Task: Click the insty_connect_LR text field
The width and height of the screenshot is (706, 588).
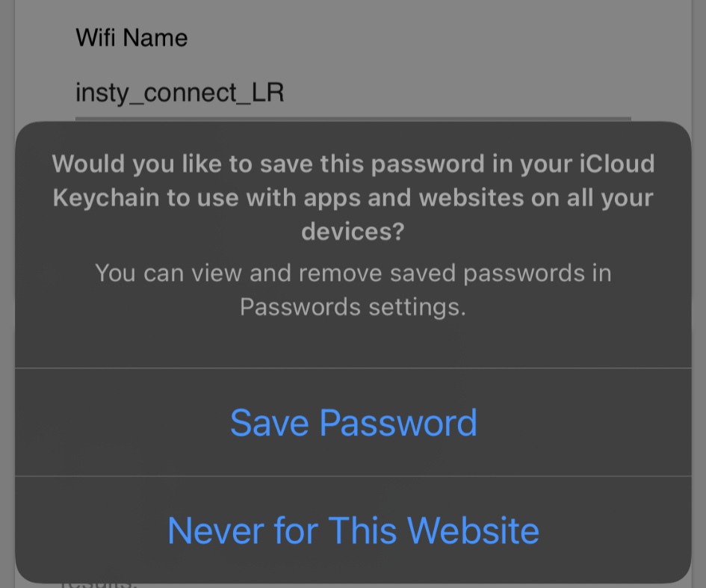Action: coord(179,93)
